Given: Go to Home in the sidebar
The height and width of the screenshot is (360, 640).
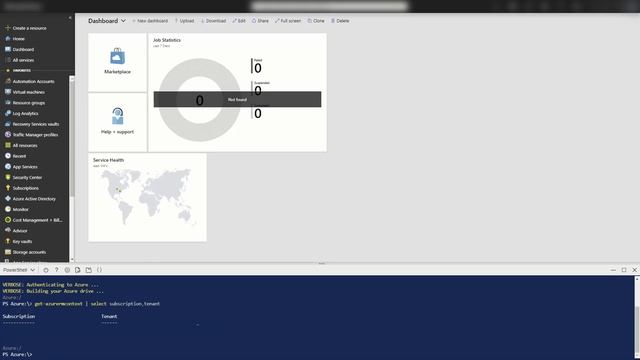Looking at the screenshot, I should tap(15, 39).
